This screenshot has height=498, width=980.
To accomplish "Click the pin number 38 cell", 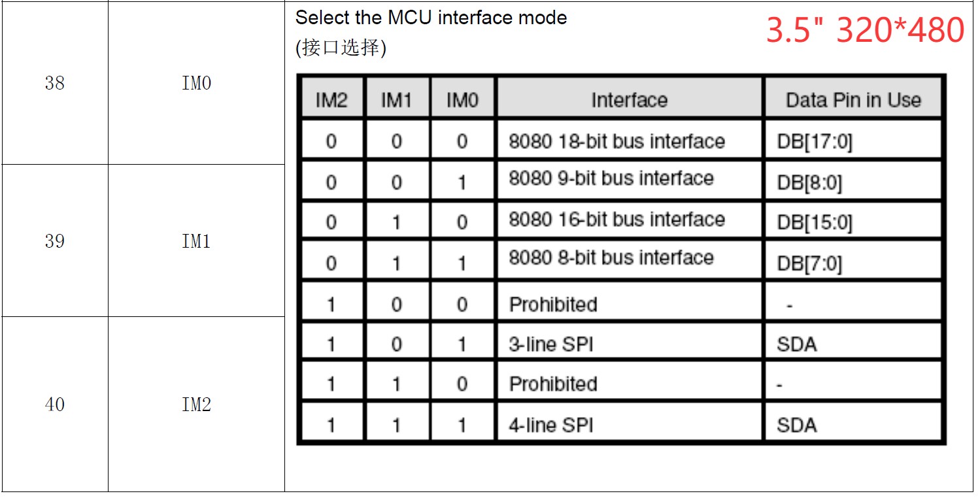I will tap(55, 83).
